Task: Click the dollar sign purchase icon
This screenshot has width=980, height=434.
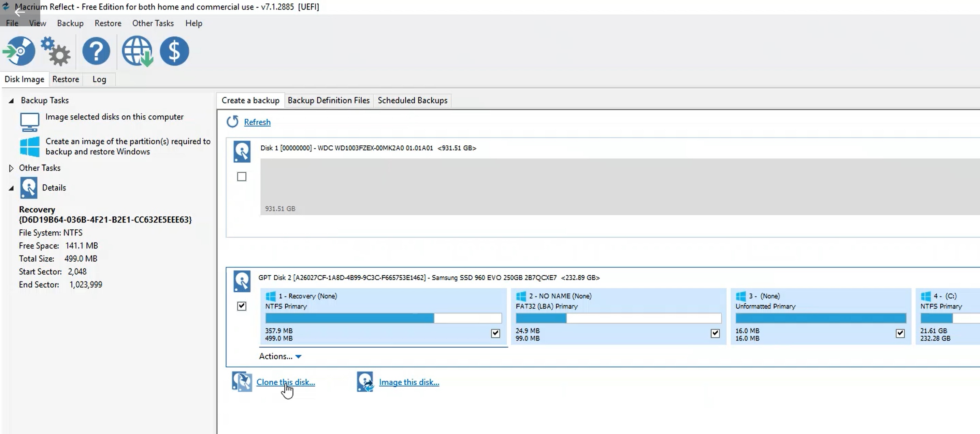Action: click(x=174, y=51)
